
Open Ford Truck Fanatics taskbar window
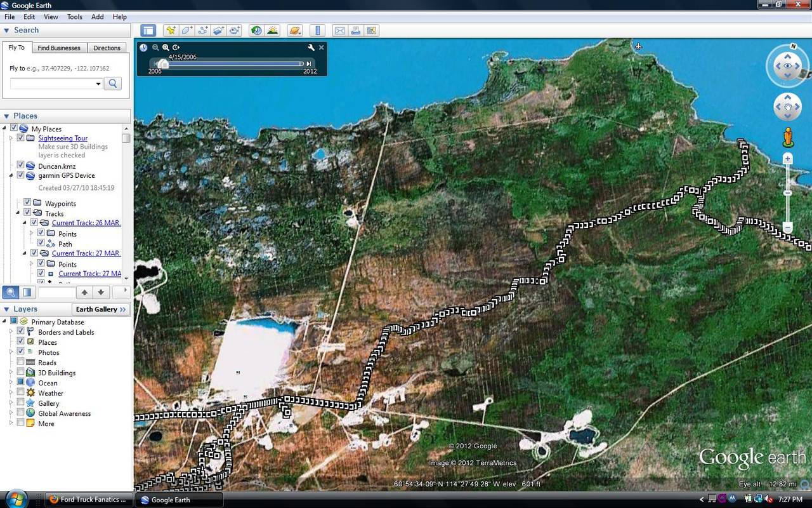point(89,499)
